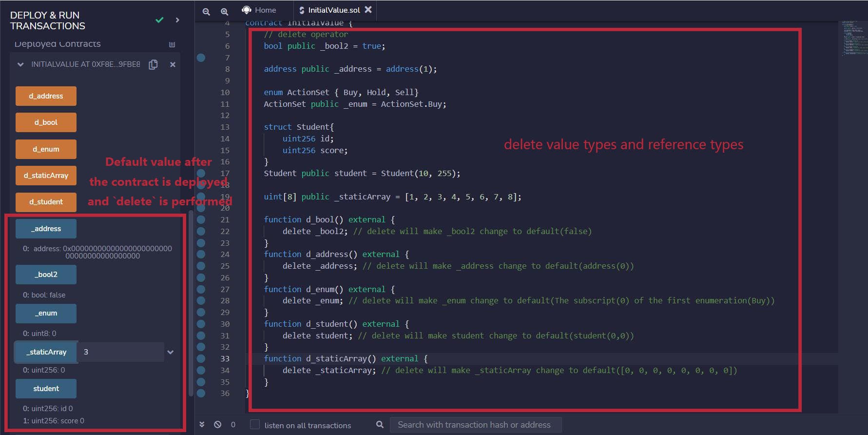Viewport: 868px width, 435px height.
Task: Focus the transaction hash search field
Action: coord(475,425)
